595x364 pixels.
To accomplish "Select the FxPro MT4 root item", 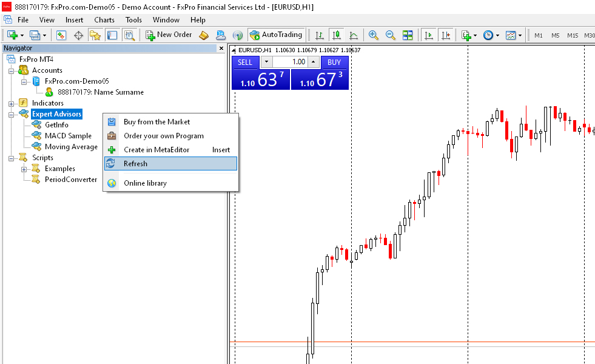I will 36,59.
